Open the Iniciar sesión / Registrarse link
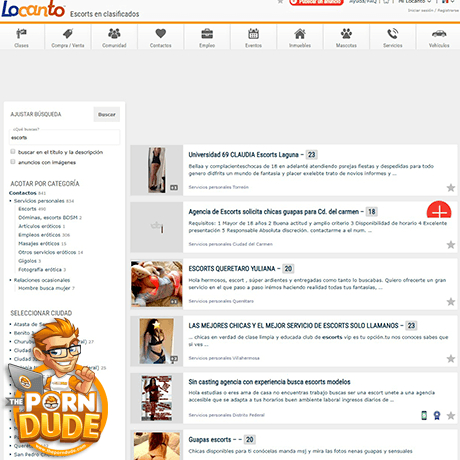 [x=433, y=10]
